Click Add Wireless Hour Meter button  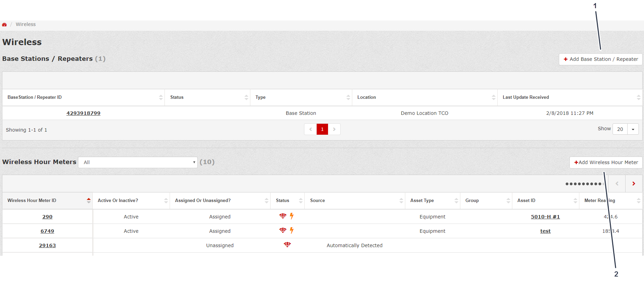click(x=606, y=162)
